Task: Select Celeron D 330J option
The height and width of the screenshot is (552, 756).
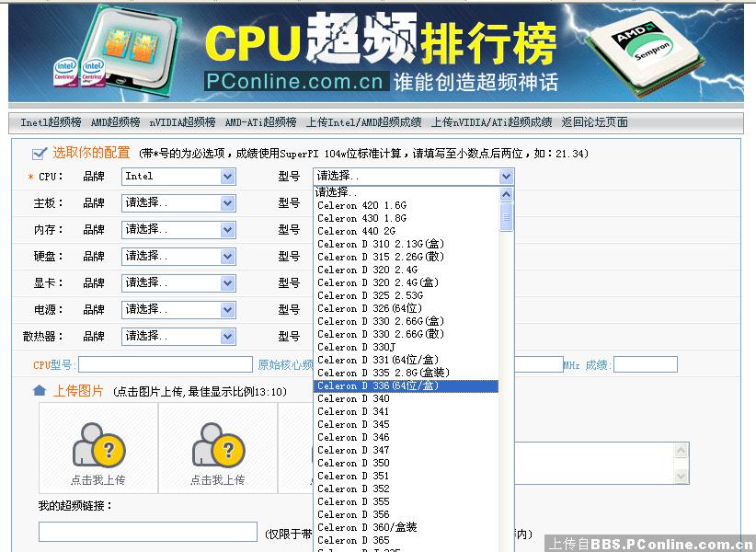Action: click(406, 347)
